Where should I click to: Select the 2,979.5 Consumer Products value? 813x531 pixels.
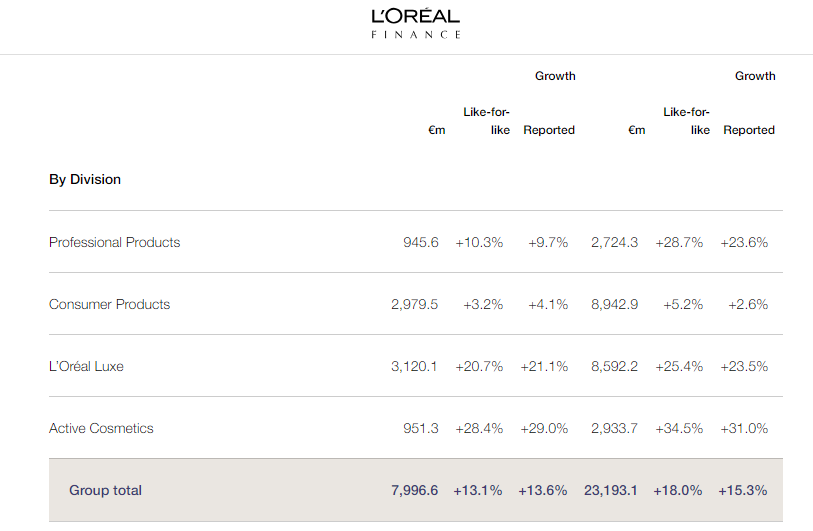[x=414, y=304]
